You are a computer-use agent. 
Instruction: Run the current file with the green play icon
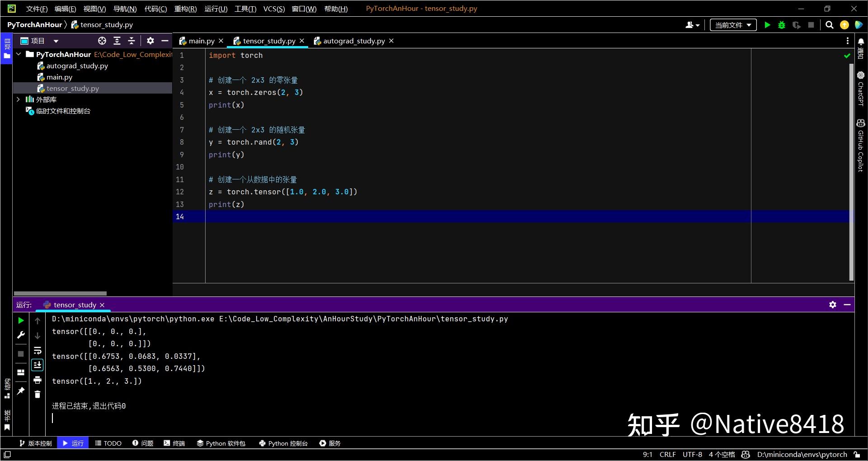pos(767,25)
